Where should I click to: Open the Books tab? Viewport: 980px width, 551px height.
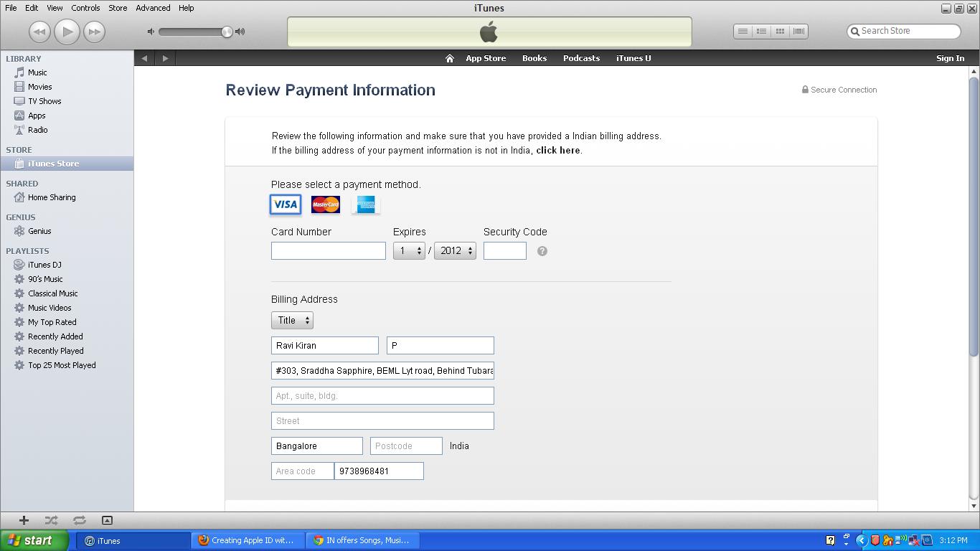click(534, 58)
